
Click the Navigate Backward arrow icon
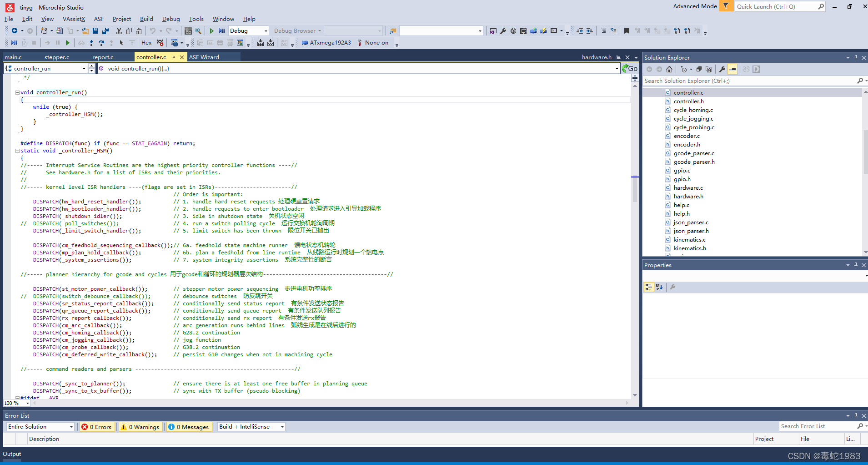[x=15, y=31]
